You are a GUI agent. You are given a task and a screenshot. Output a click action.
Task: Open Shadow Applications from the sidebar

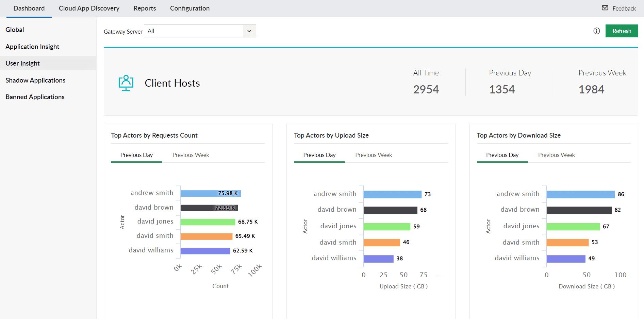point(35,80)
